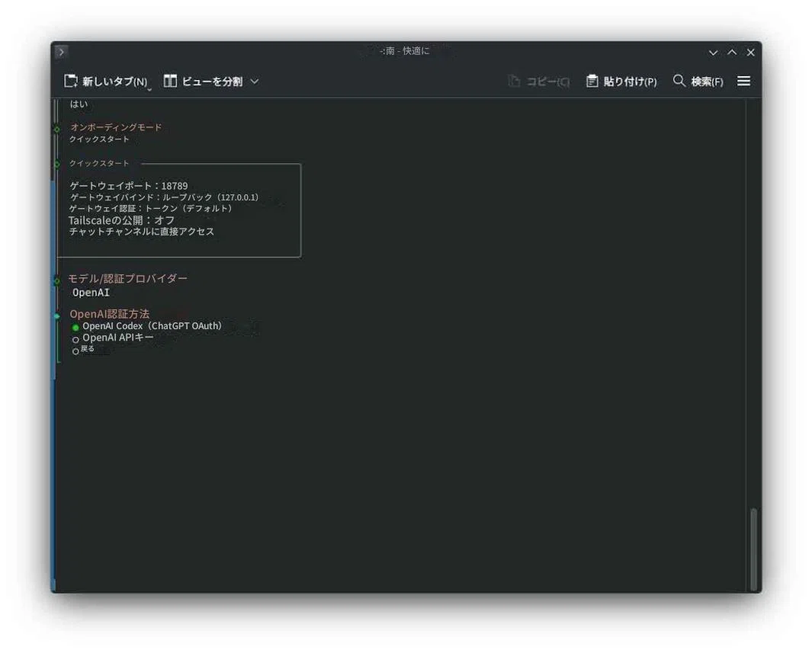Select OpenAI APIキー option
This screenshot has width=812, height=653.
[113, 338]
